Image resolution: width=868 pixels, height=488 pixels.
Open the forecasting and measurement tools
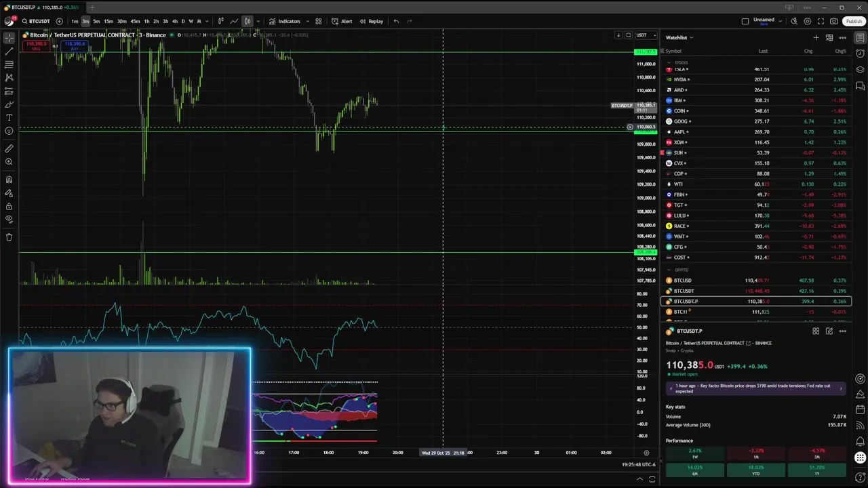9,91
